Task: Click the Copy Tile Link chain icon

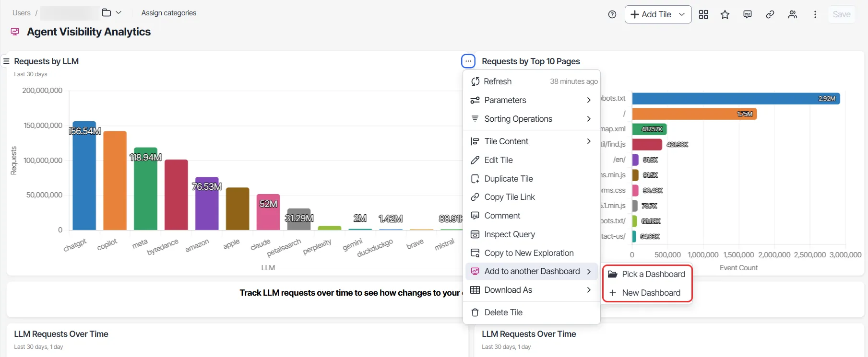Action: [475, 197]
